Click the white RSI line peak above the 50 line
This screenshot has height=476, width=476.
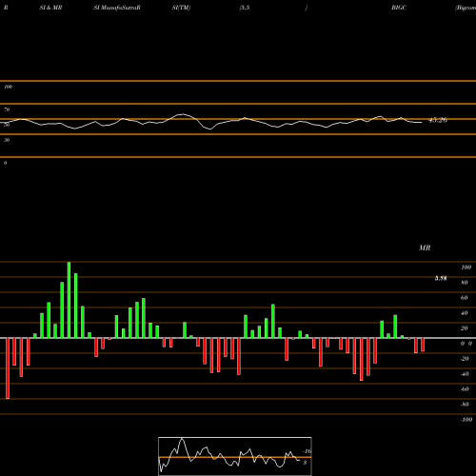tap(183, 114)
